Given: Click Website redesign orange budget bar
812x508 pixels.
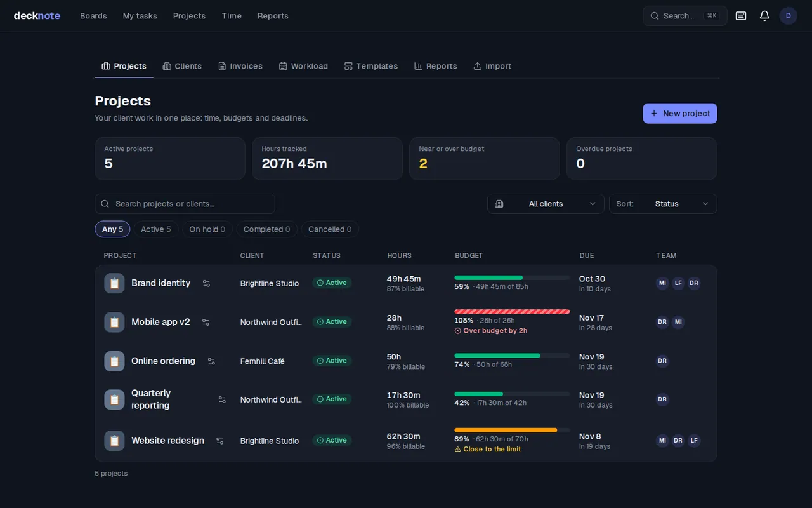Looking at the screenshot, I should (512, 431).
